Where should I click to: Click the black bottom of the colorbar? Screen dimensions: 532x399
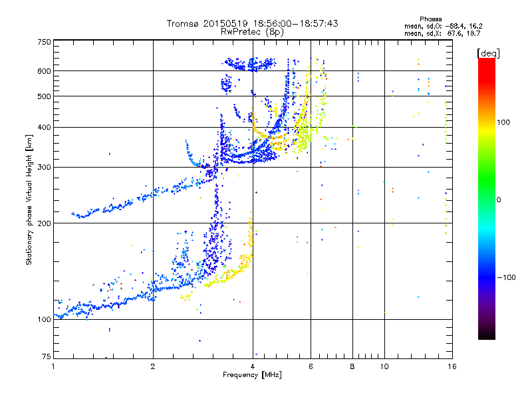pos(487,334)
